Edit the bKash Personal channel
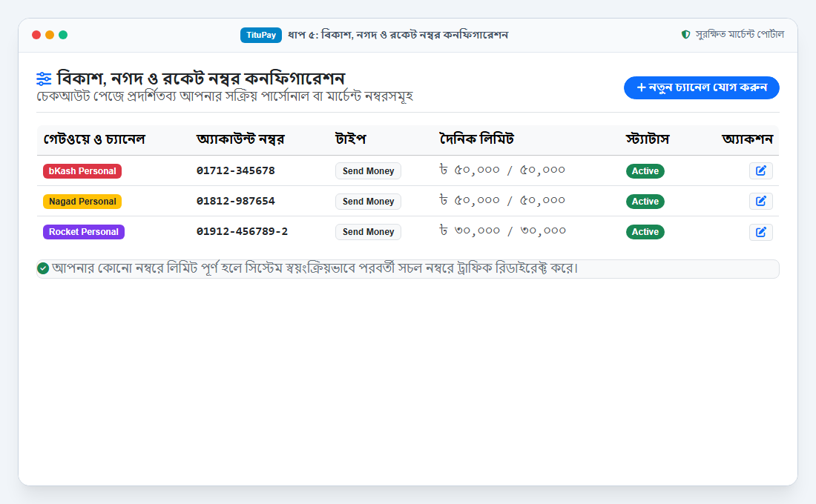816x504 pixels. tap(761, 170)
